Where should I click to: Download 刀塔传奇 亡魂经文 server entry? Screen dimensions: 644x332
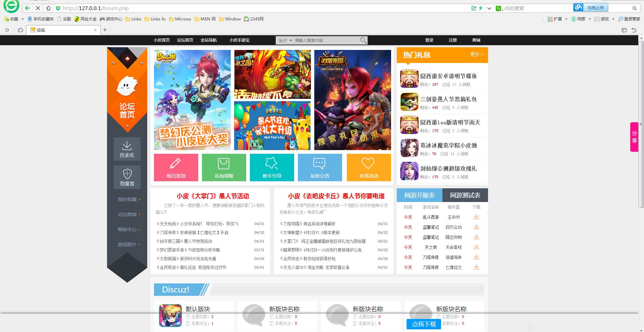coord(476,267)
